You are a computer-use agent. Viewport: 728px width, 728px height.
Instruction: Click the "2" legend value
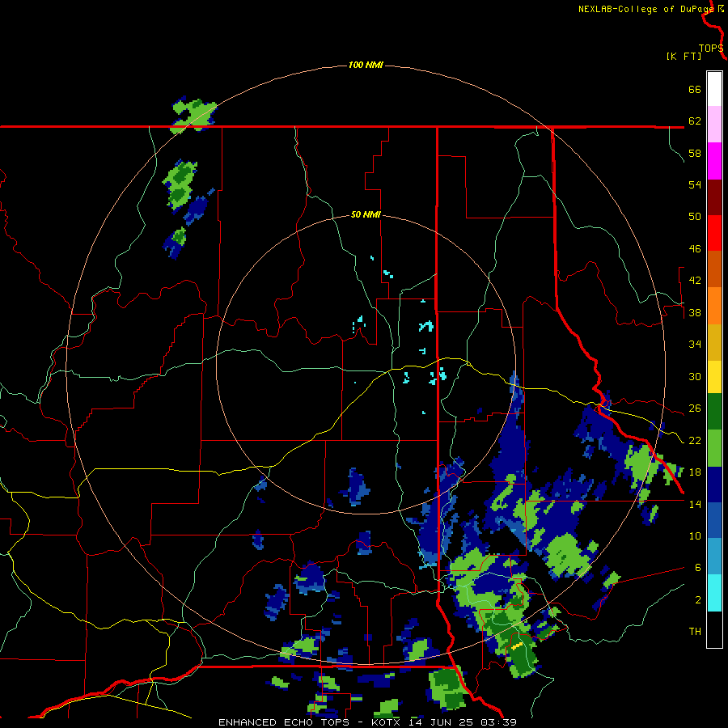(697, 600)
